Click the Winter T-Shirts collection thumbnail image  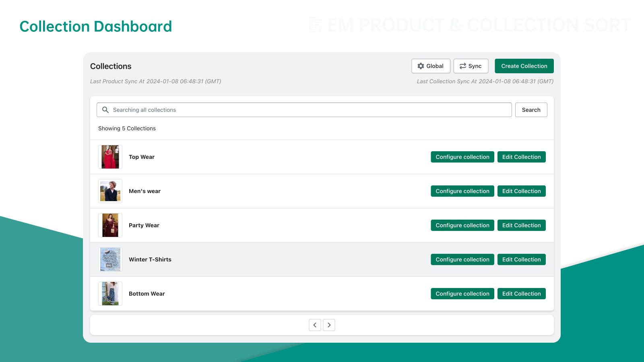coord(110,259)
